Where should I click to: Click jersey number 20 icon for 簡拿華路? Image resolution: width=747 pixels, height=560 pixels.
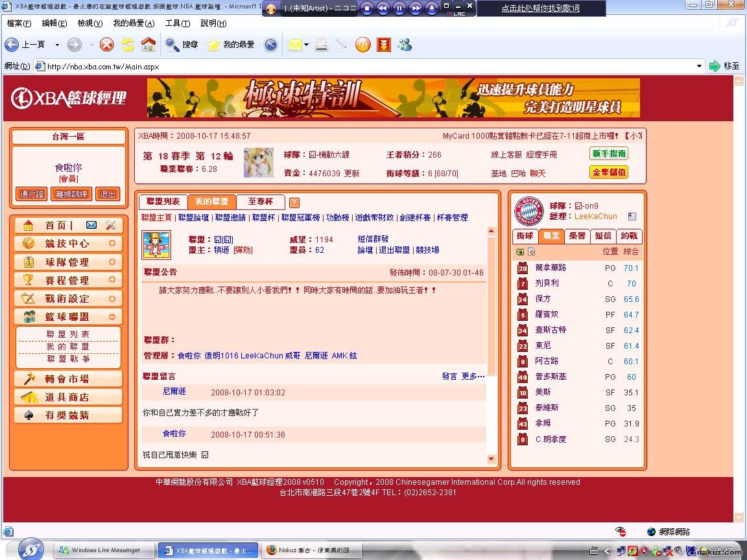click(x=523, y=268)
